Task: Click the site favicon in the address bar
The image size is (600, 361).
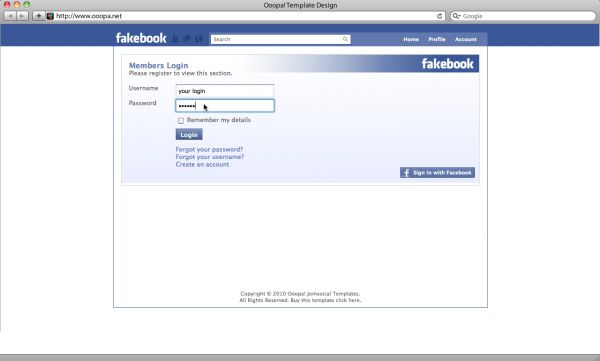Action: click(x=50, y=16)
